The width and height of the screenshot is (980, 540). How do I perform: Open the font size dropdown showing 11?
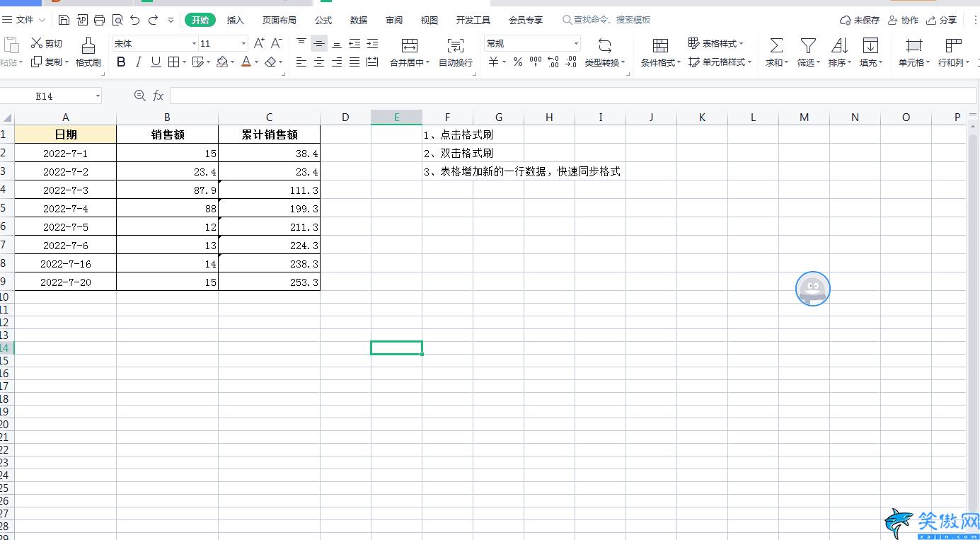pyautogui.click(x=244, y=44)
